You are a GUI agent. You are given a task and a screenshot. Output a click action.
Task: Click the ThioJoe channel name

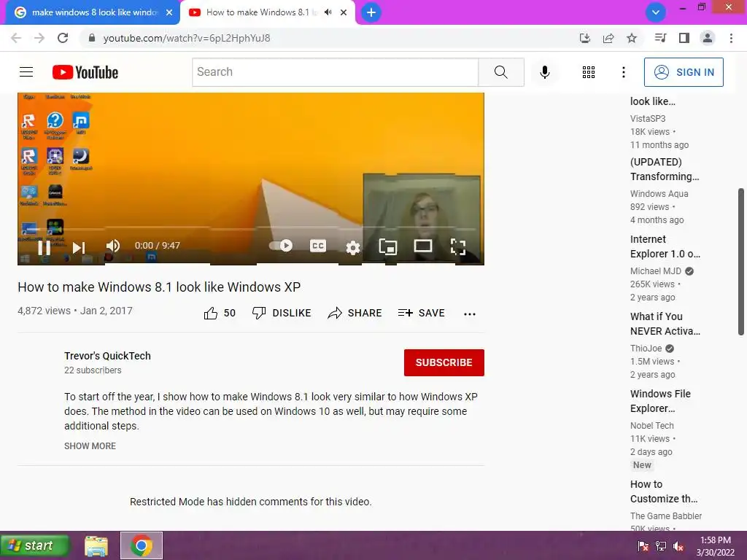[x=646, y=348]
